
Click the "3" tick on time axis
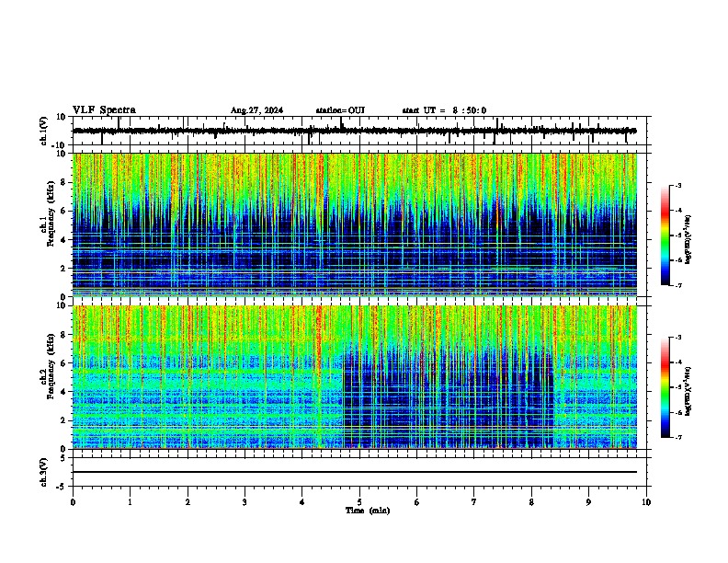pyautogui.click(x=245, y=502)
